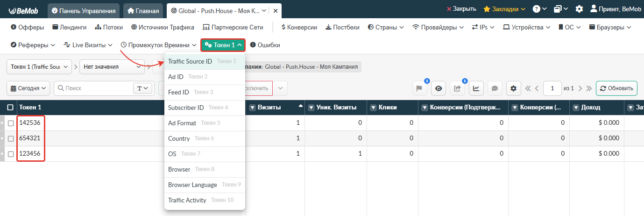
Task: Open the chart graph icon button
Action: pos(476,88)
